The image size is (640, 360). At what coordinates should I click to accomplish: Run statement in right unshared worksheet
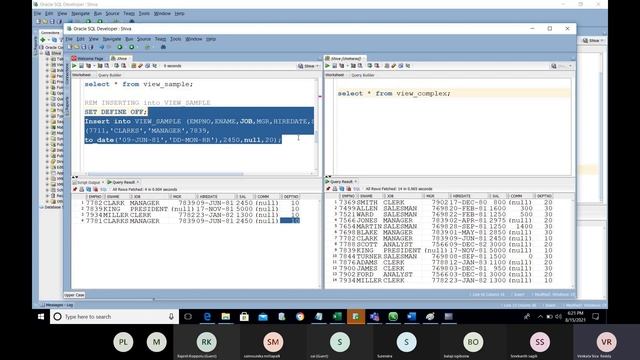click(x=327, y=66)
